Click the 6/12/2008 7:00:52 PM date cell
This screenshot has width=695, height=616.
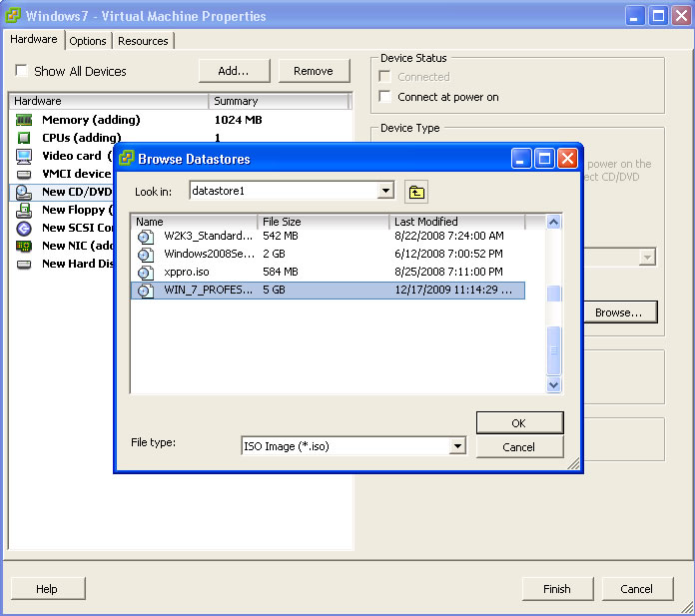point(448,254)
